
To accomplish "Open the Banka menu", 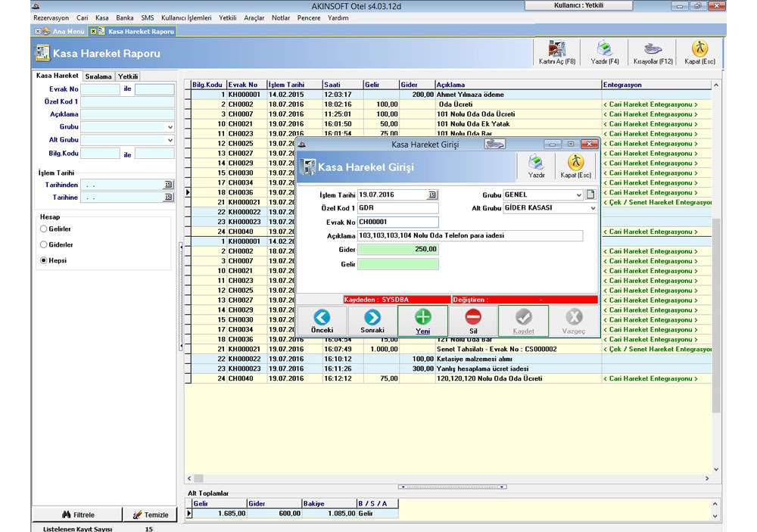I will point(125,18).
